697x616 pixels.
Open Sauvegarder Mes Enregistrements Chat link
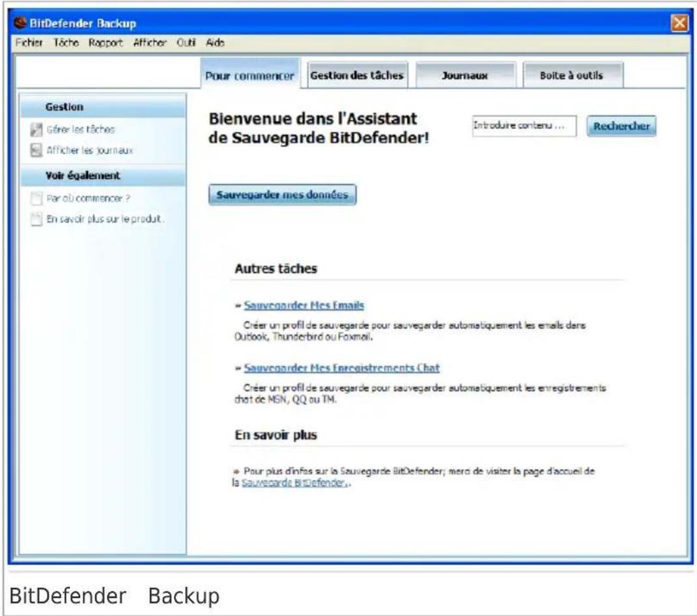pos(342,368)
